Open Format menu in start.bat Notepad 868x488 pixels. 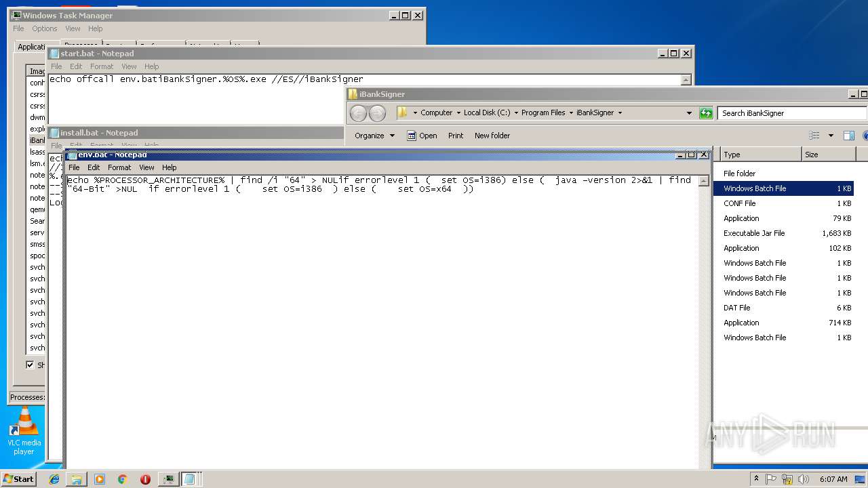102,66
